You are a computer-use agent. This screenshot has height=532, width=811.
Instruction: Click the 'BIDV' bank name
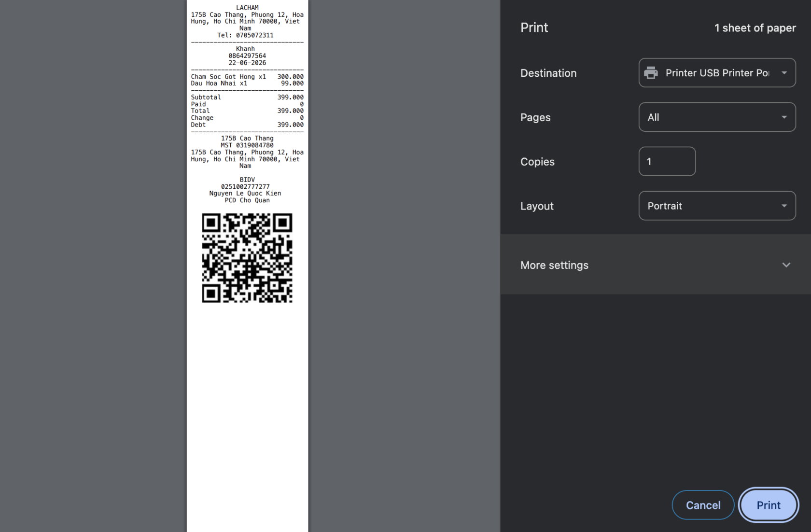247,180
